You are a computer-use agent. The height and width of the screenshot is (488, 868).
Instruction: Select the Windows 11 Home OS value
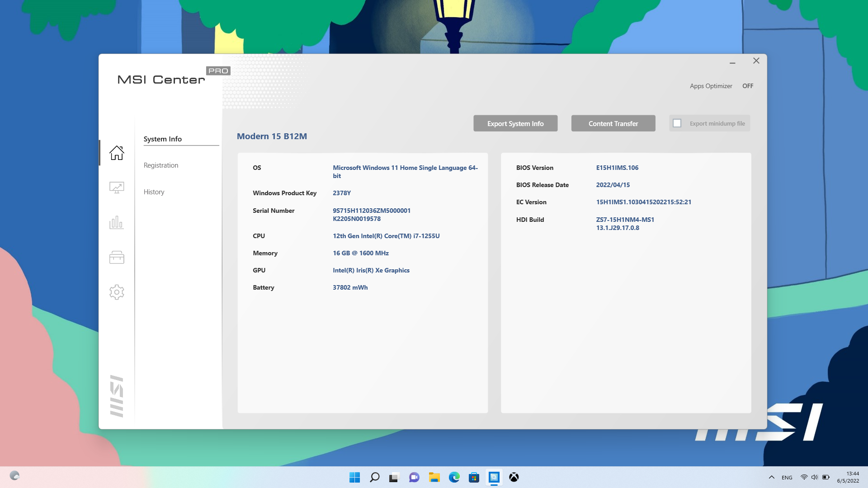click(405, 172)
